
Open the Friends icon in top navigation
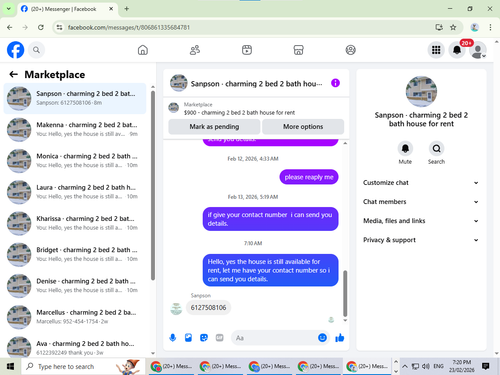tap(195, 50)
